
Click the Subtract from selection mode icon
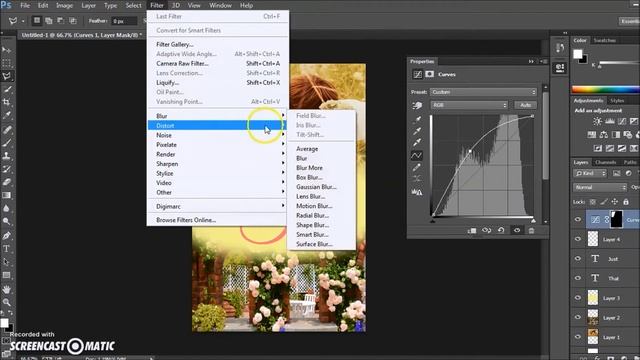pos(60,20)
